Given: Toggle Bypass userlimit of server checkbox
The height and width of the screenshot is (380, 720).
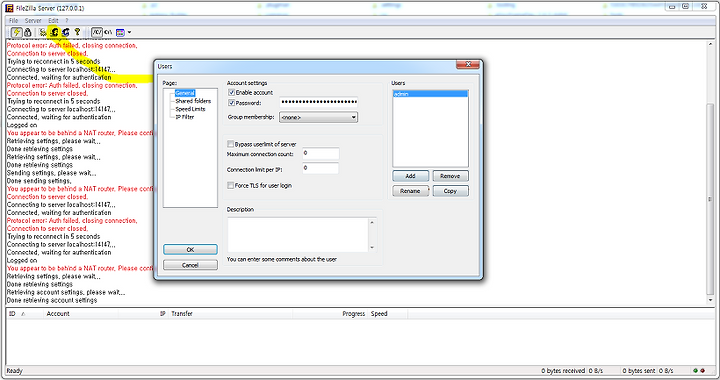Looking at the screenshot, I should 231,144.
